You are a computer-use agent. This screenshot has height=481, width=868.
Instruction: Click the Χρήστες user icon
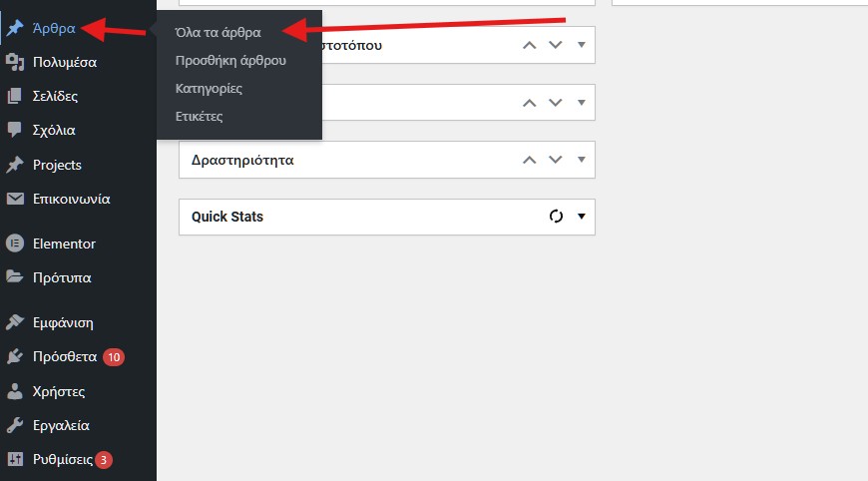click(15, 391)
